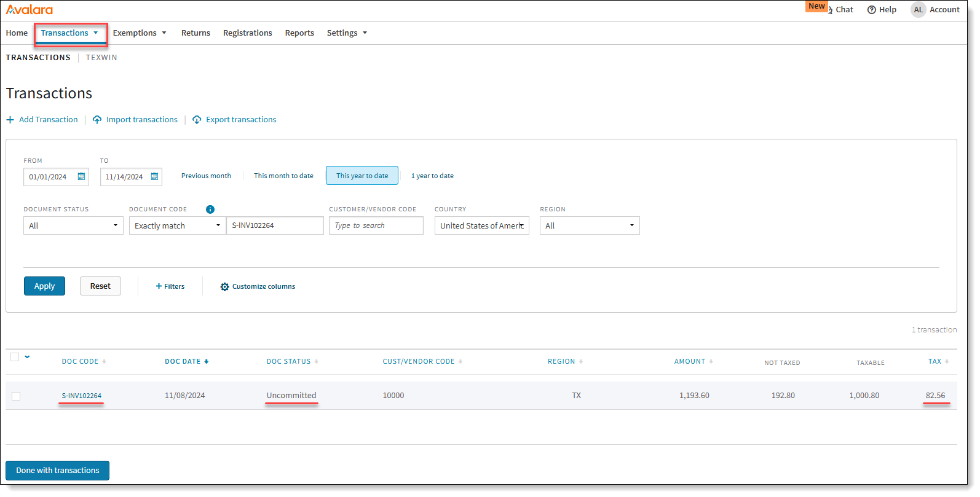Open the Transactions menu

70,33
